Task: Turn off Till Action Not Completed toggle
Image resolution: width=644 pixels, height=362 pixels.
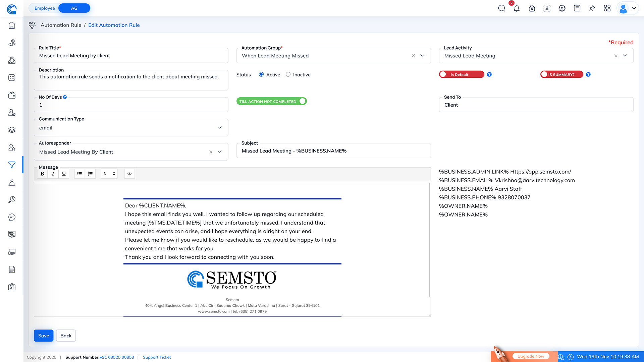Action: (271, 101)
